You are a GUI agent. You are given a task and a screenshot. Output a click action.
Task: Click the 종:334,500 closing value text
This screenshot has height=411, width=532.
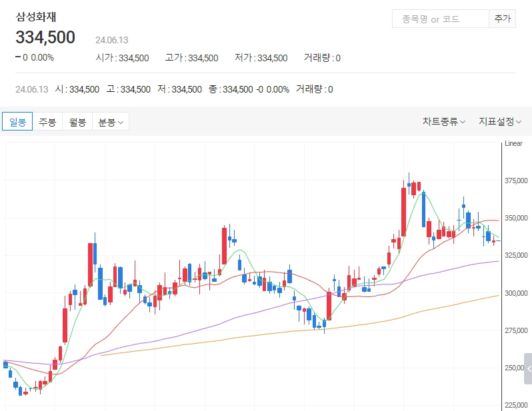231,89
